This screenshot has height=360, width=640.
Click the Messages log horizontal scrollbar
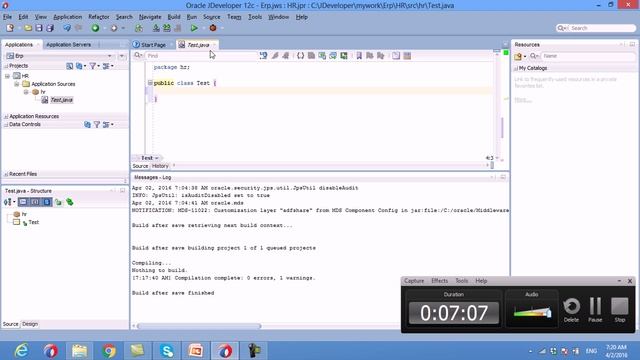click(x=199, y=326)
